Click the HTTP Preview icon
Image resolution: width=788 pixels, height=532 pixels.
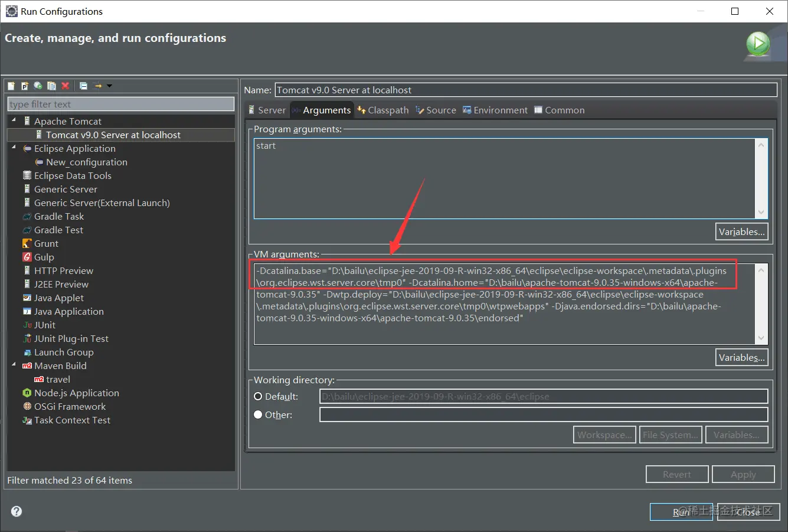tap(27, 270)
